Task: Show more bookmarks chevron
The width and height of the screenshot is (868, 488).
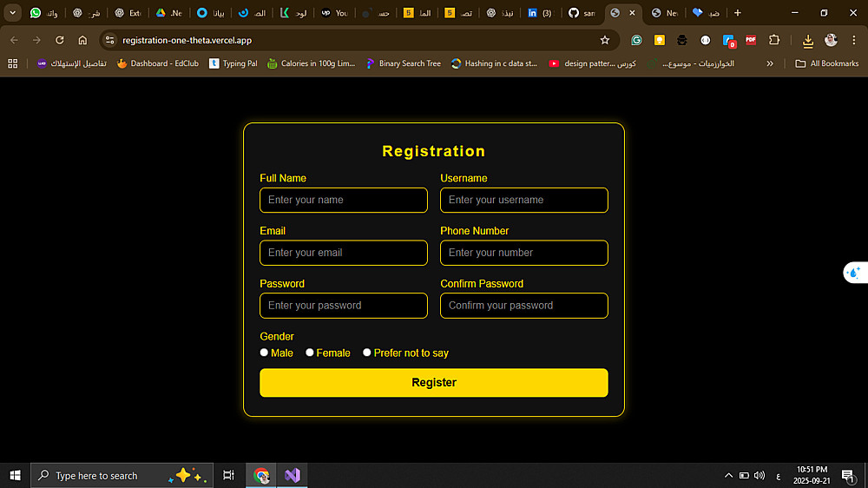Action: (770, 63)
